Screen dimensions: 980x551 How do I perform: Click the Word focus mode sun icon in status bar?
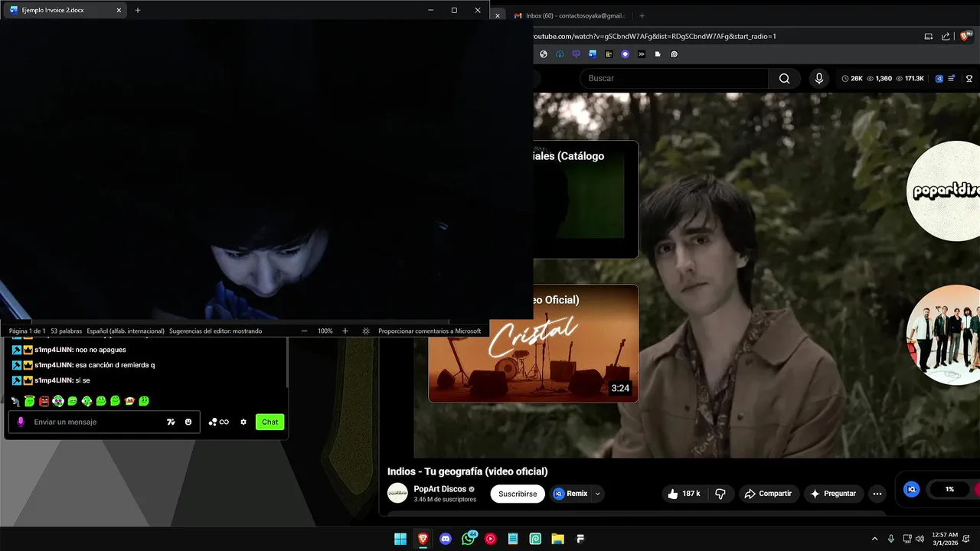coord(366,331)
